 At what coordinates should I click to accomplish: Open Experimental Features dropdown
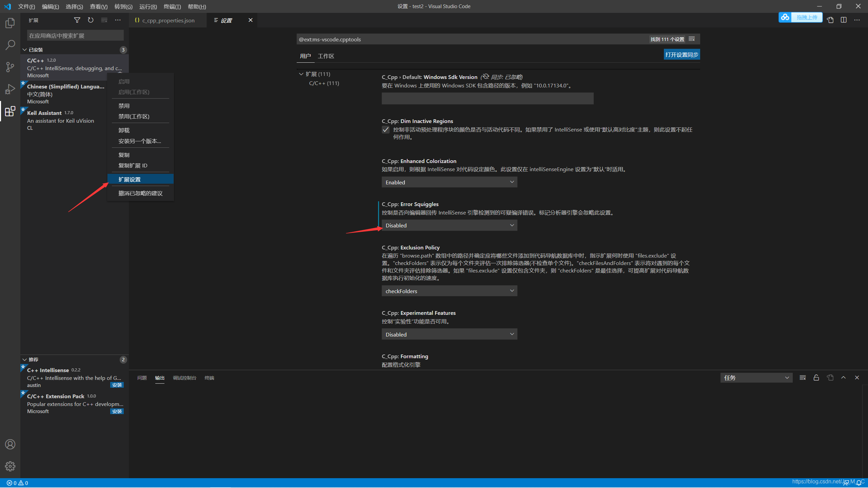point(449,334)
